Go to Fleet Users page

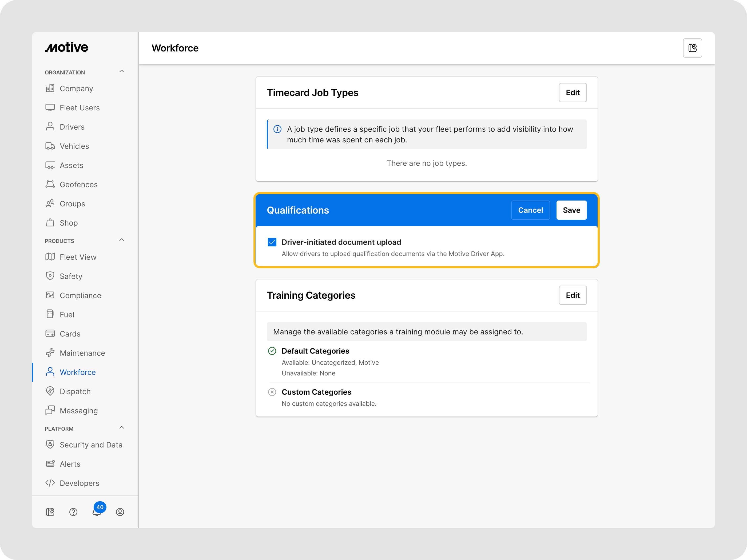tap(79, 108)
